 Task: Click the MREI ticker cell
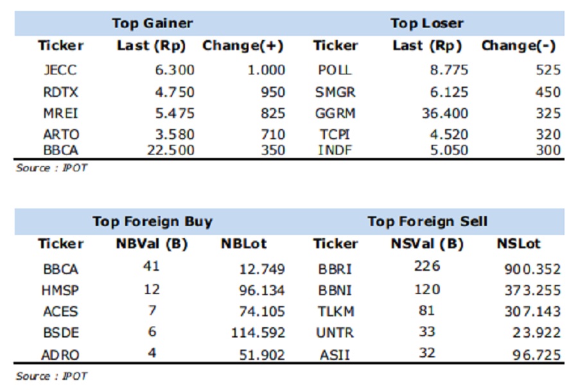[60, 114]
